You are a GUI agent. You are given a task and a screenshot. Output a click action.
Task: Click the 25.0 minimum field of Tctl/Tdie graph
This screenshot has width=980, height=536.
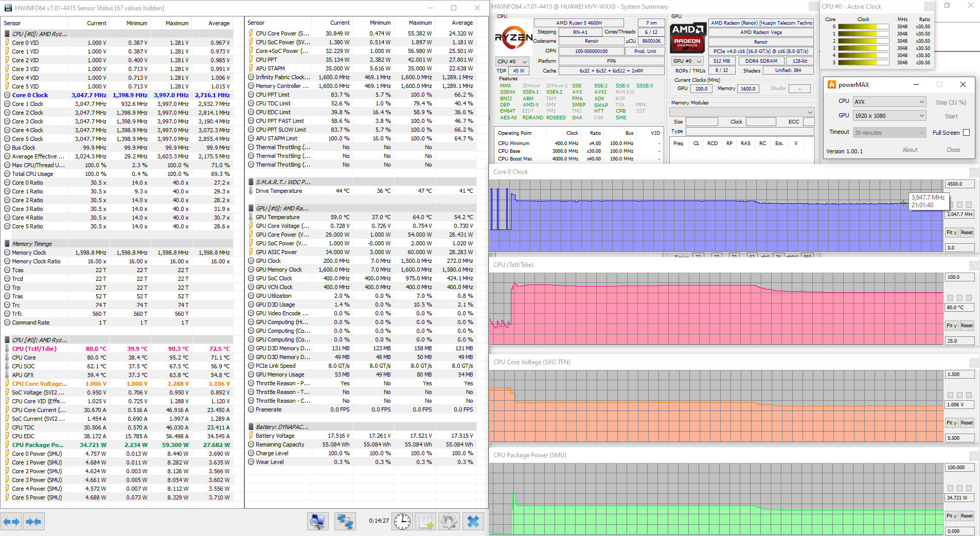point(960,341)
